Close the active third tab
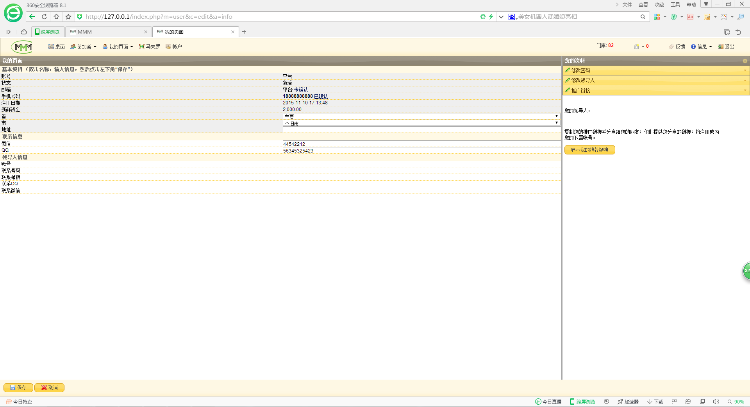The width and height of the screenshot is (750, 407). [233, 32]
